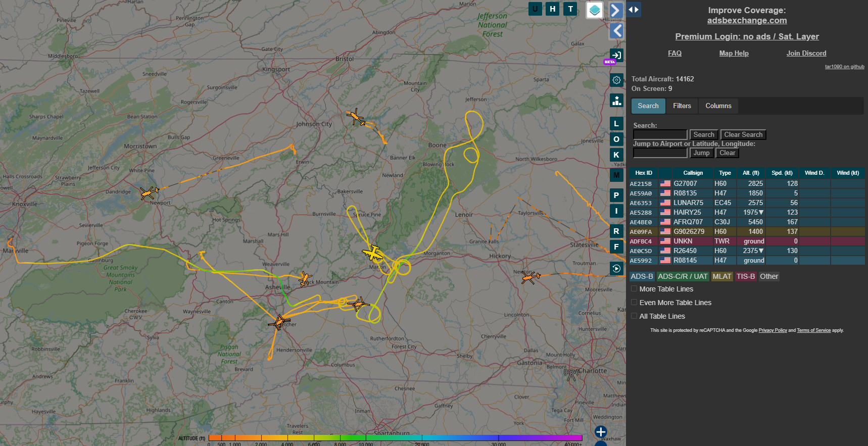
Task: Select the helicopter icon near Newton
Action: click(x=531, y=277)
